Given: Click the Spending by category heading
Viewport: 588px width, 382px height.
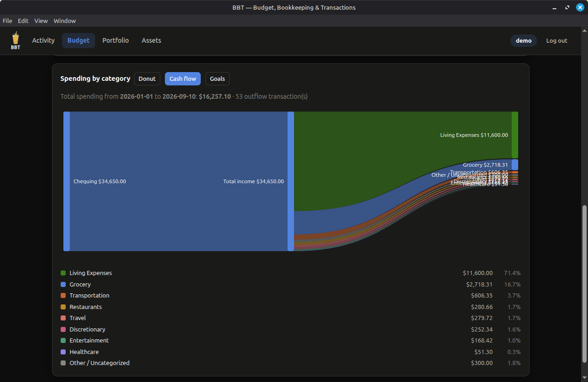Looking at the screenshot, I should tap(96, 79).
